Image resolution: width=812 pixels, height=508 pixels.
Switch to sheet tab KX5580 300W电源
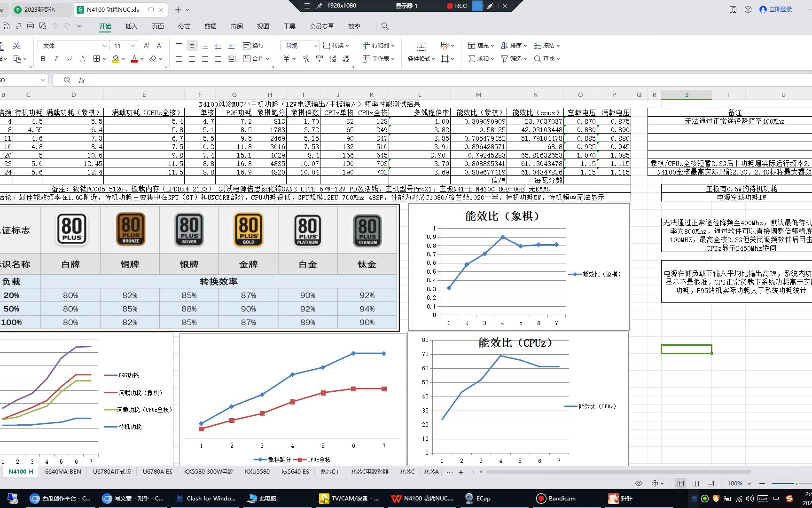pos(209,471)
